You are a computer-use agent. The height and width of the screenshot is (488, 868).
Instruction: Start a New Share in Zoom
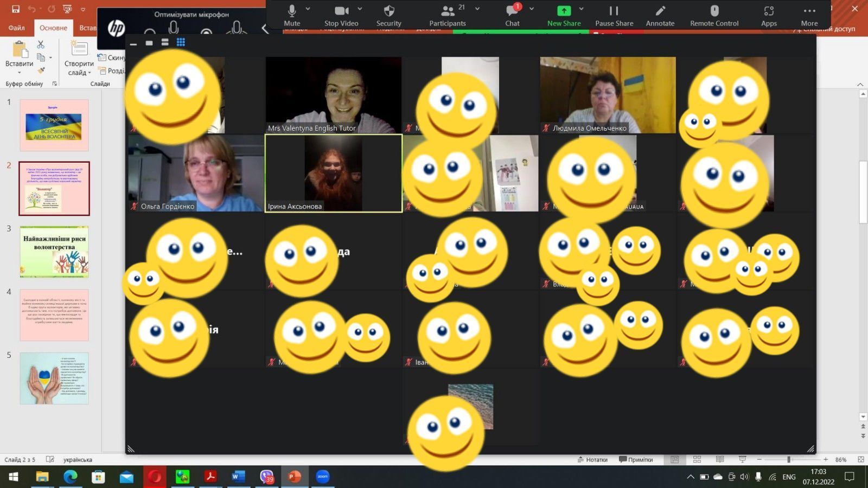coord(564,15)
